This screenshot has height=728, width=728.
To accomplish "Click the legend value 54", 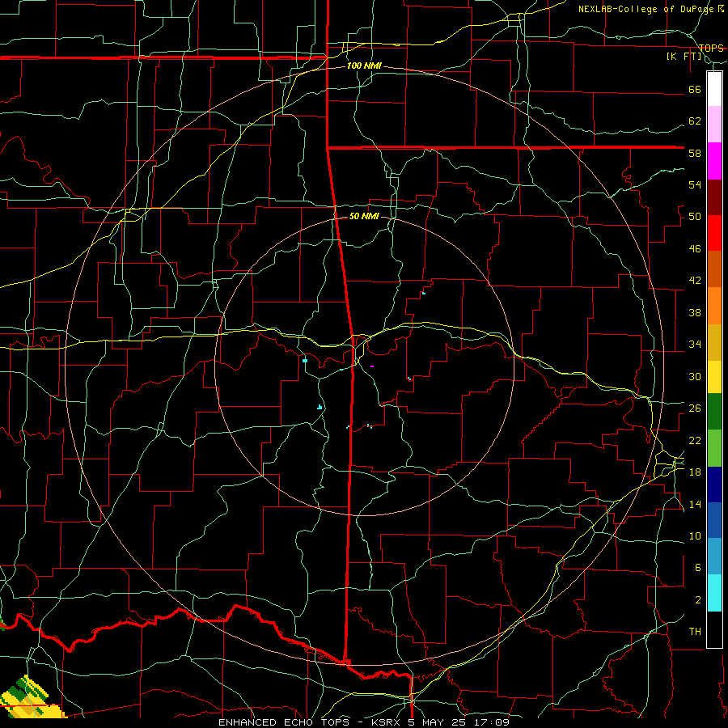I will (695, 184).
